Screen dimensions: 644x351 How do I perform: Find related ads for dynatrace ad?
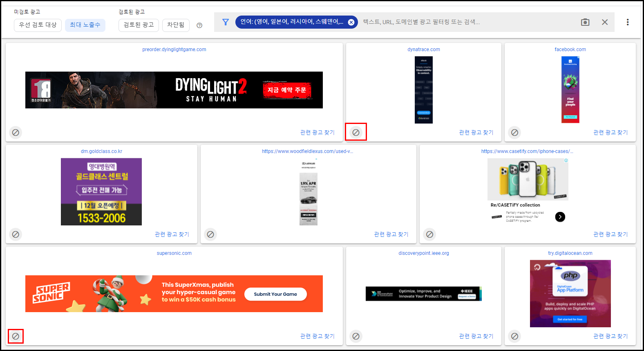click(x=476, y=133)
